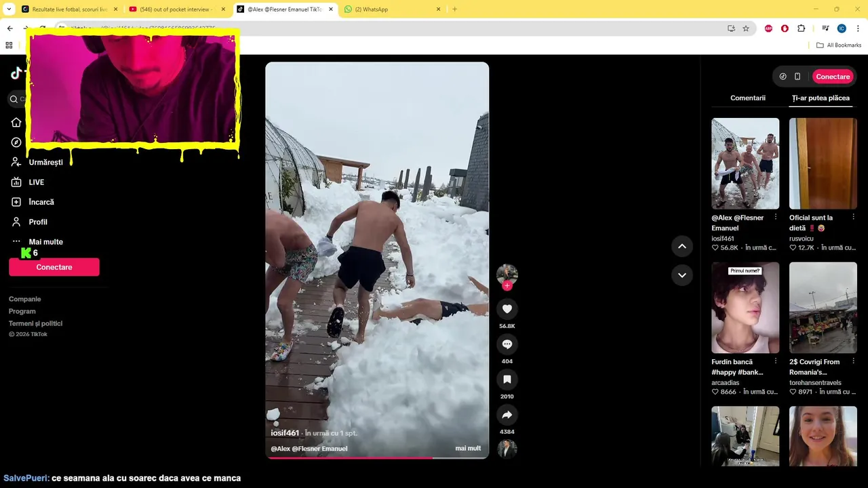Viewport: 868px width, 488px height.
Task: Open the Program footer link
Action: click(22, 311)
